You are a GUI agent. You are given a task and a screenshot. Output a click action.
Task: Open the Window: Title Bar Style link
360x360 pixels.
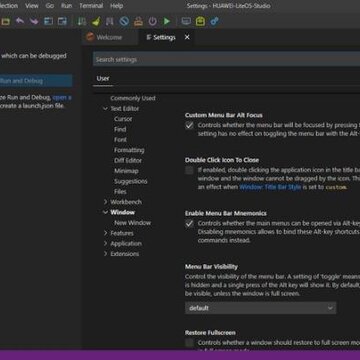coord(270,187)
